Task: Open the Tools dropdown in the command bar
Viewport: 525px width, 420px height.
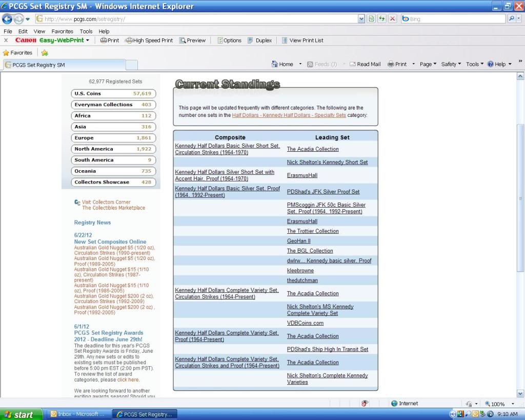Action: coord(474,64)
